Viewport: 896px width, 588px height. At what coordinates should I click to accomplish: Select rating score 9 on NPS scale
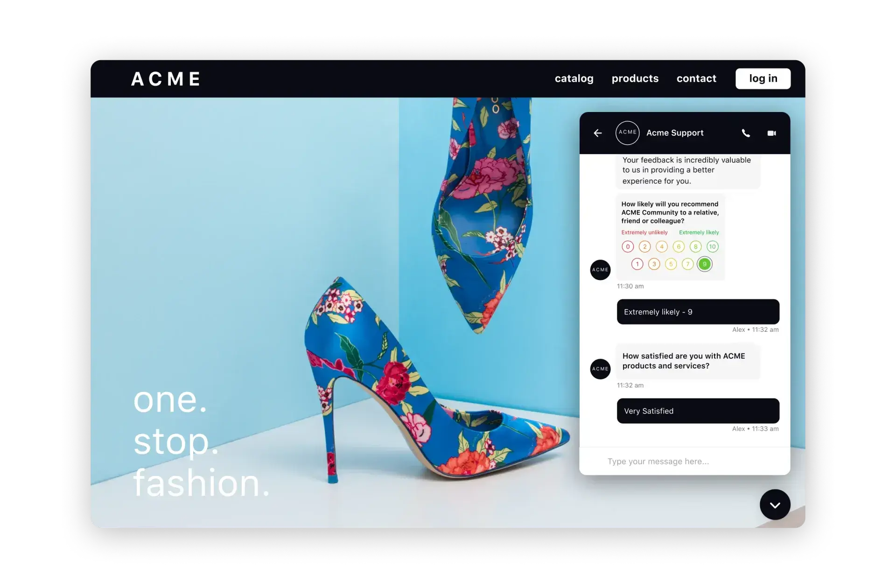(705, 264)
